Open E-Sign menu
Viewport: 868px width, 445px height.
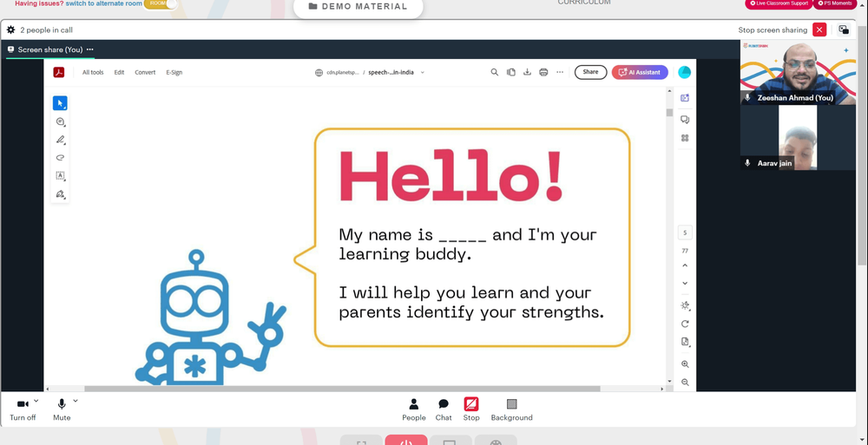click(x=174, y=73)
